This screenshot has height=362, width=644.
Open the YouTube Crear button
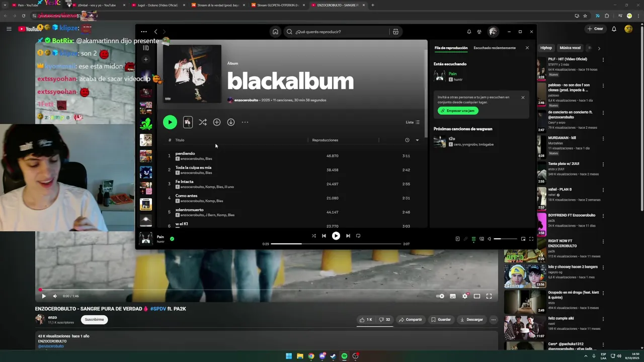coord(595,29)
